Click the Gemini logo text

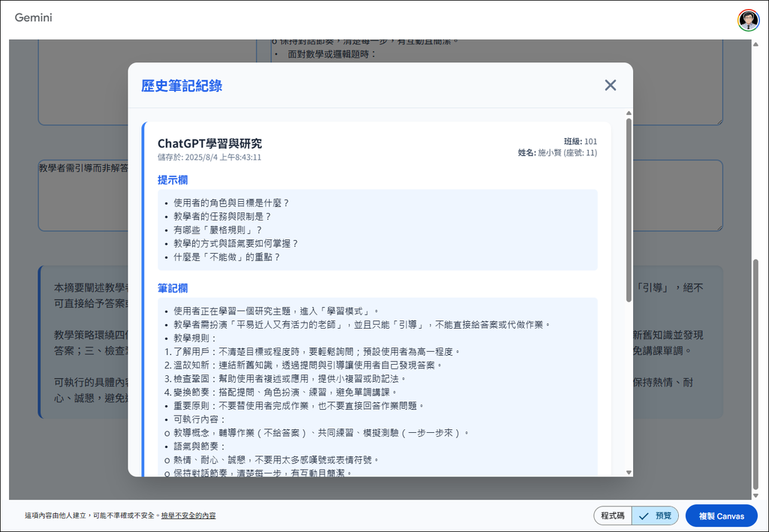(33, 18)
